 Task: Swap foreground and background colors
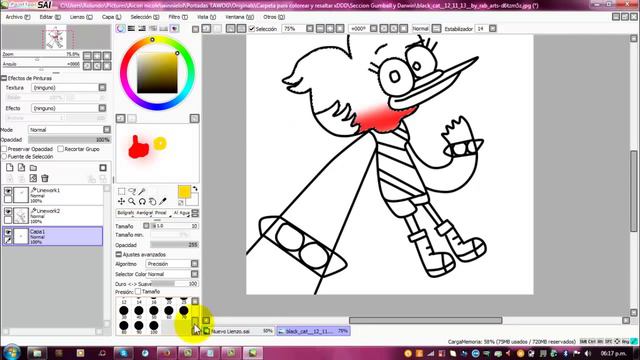click(x=195, y=189)
